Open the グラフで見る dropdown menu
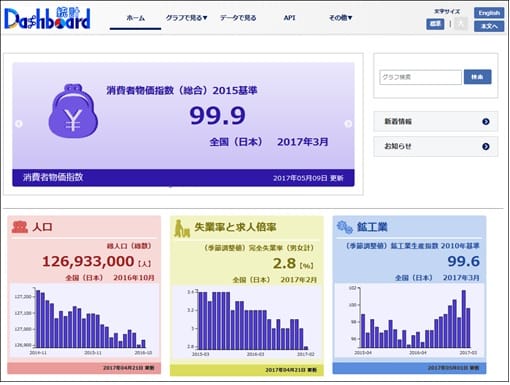Image resolution: width=510 pixels, height=385 pixels. (x=186, y=18)
